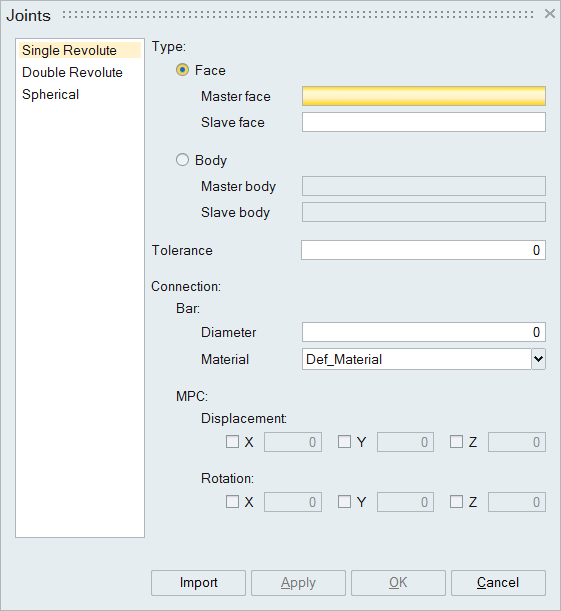Click the Def_Material combo box
Viewport: 561px width, 611px height.
416,359
